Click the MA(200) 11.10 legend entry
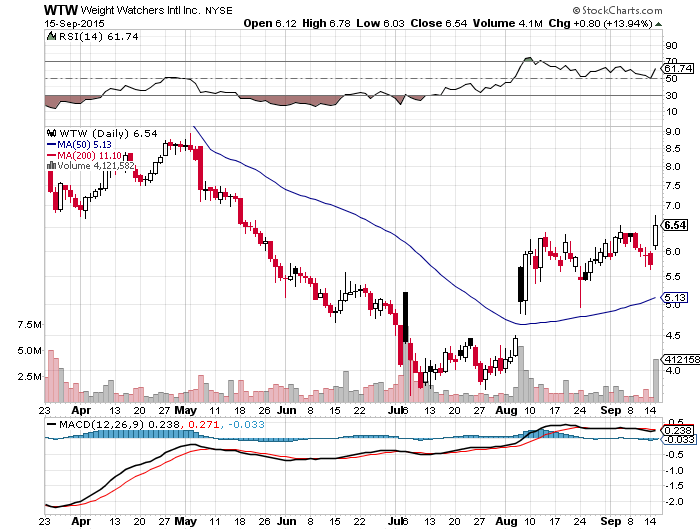The width and height of the screenshot is (700, 530). [x=84, y=155]
